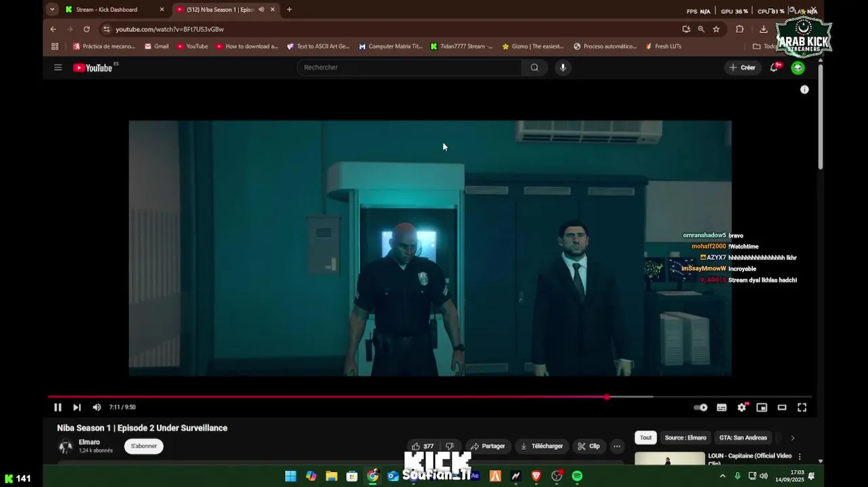Click the search magnifier button
868x487 pixels.
534,68
